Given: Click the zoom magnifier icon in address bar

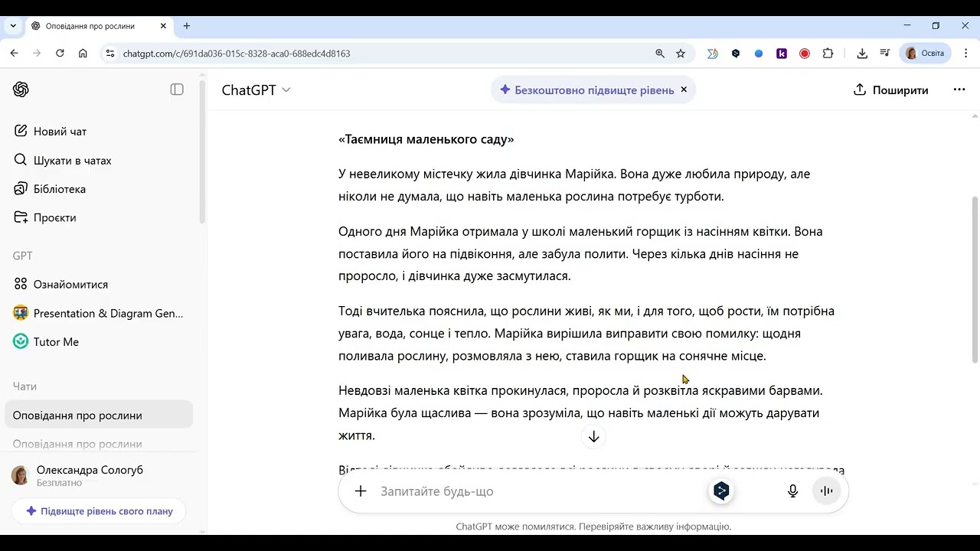Looking at the screenshot, I should (x=660, y=54).
